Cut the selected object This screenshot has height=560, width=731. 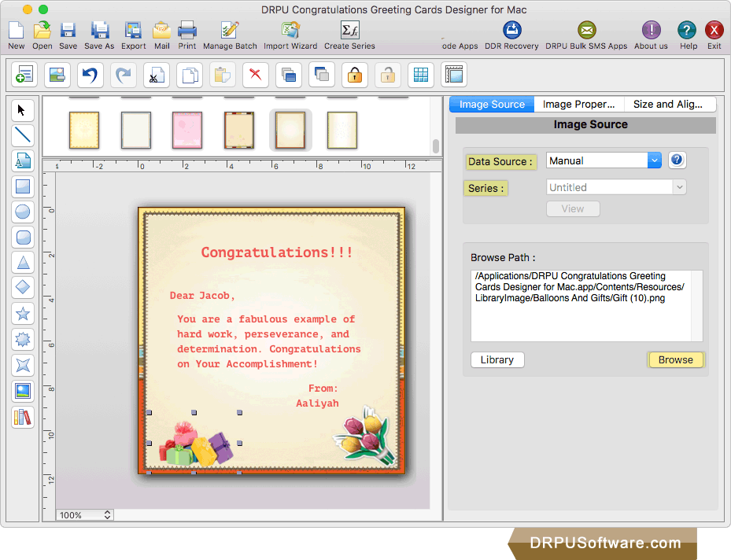click(157, 75)
